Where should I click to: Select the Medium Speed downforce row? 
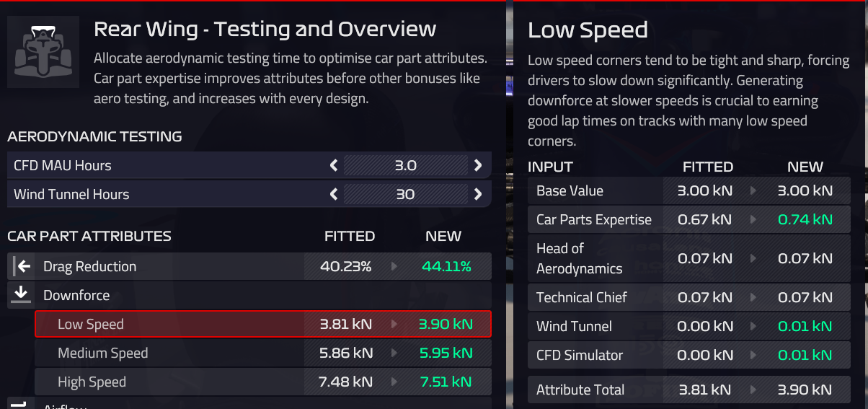click(x=262, y=353)
